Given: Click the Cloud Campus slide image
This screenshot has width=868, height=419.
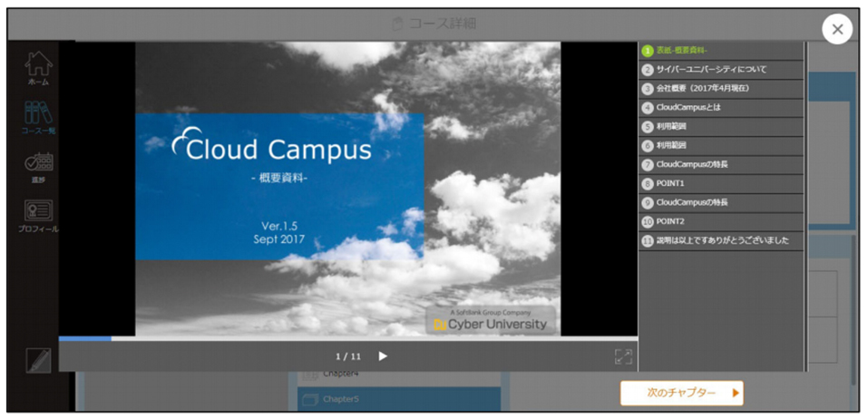Looking at the screenshot, I should (348, 189).
